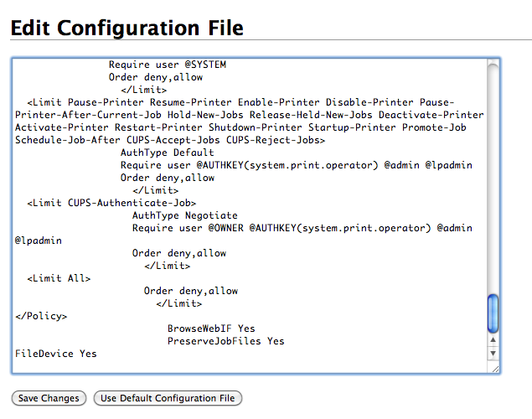Place cursor on AuthType Negotiate line
Image resolution: width=532 pixels, height=419 pixels.
pyautogui.click(x=185, y=215)
